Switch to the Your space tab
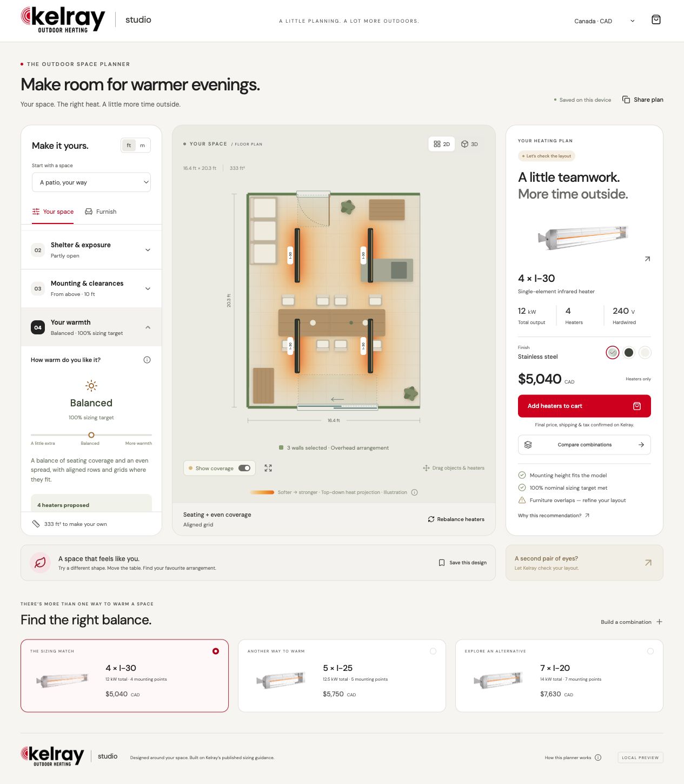Viewport: 684px width, 784px height. tap(53, 212)
